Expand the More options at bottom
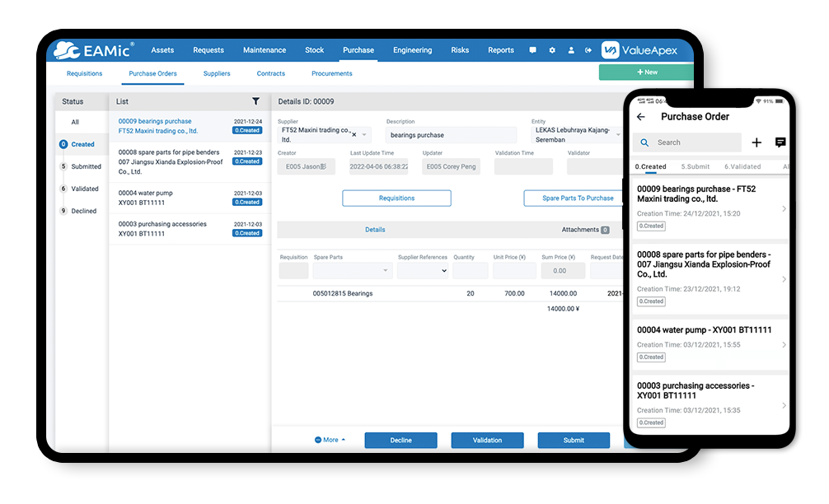Screen dimensions: 829x504 [x=330, y=440]
